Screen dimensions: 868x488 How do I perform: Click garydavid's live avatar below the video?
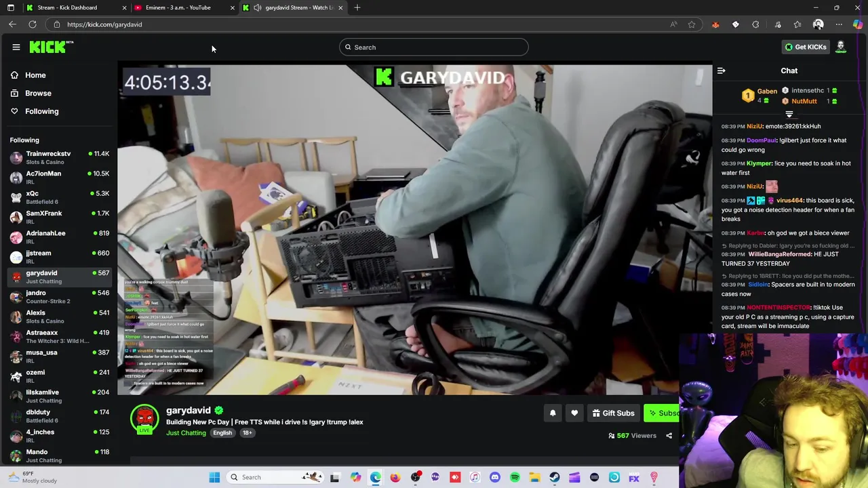click(x=144, y=420)
